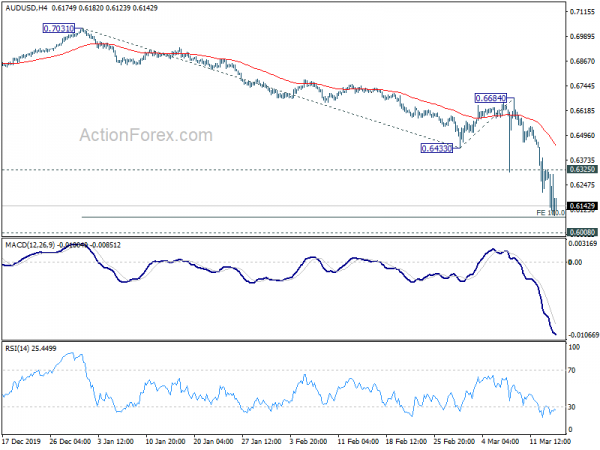
Task: Click the 0.66840 price label
Action: tap(491, 98)
